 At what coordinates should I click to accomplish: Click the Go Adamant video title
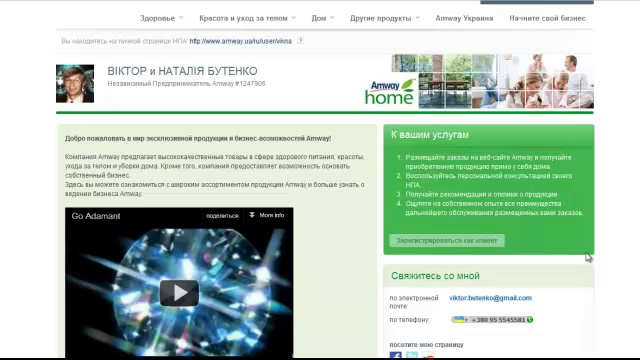coord(96,216)
